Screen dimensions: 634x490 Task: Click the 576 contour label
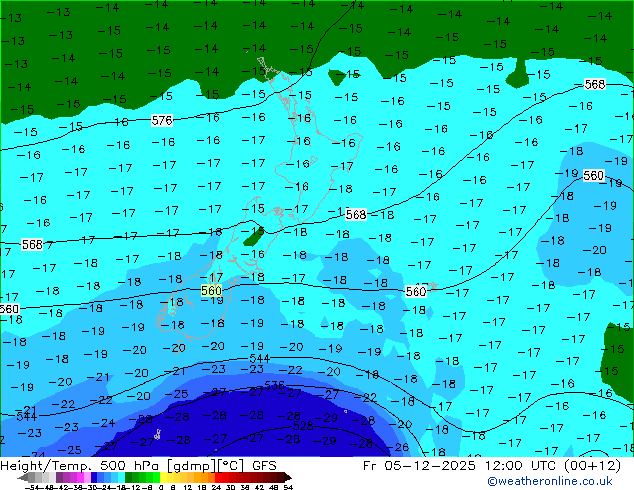click(x=162, y=120)
